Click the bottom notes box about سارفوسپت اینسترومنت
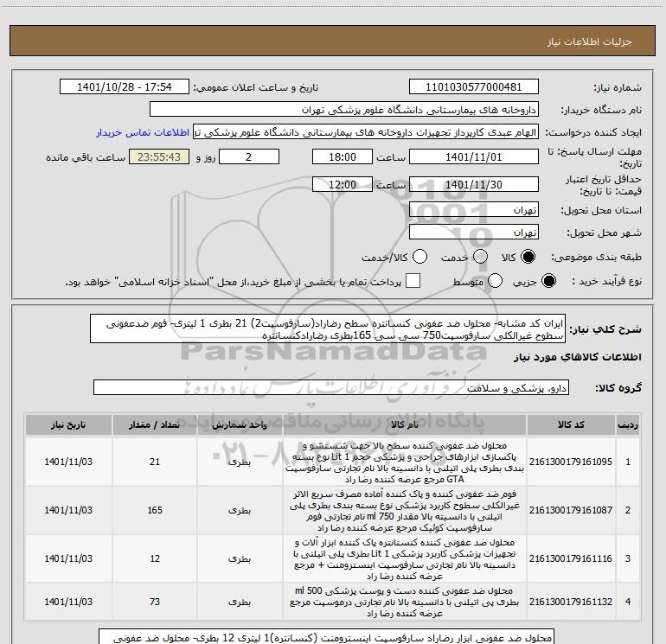This screenshot has height=644, width=666. [x=326, y=637]
